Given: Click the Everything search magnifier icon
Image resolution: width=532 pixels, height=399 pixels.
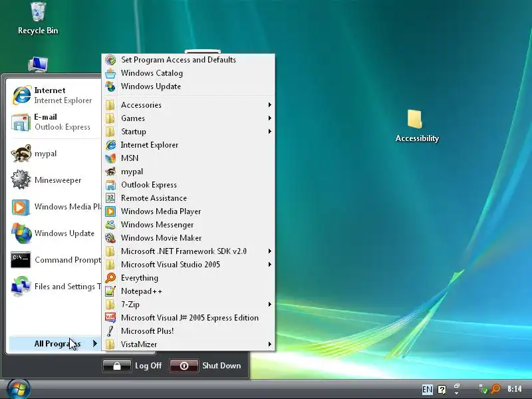Looking at the screenshot, I should (x=110, y=278).
